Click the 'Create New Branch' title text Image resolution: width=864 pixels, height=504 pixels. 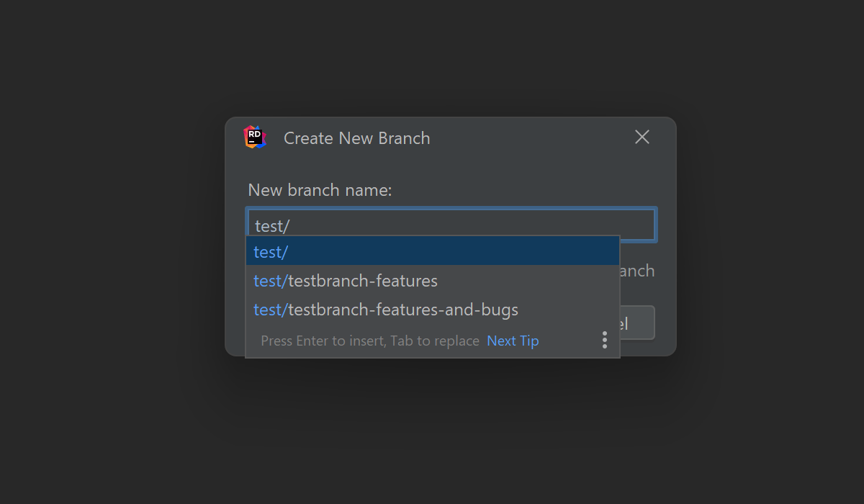point(356,138)
